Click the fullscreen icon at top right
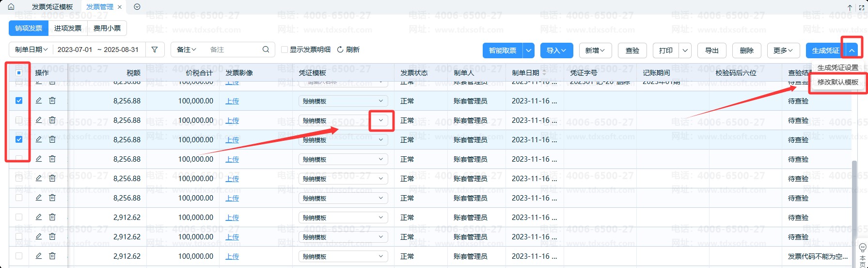The height and width of the screenshot is (268, 868). coord(862,7)
